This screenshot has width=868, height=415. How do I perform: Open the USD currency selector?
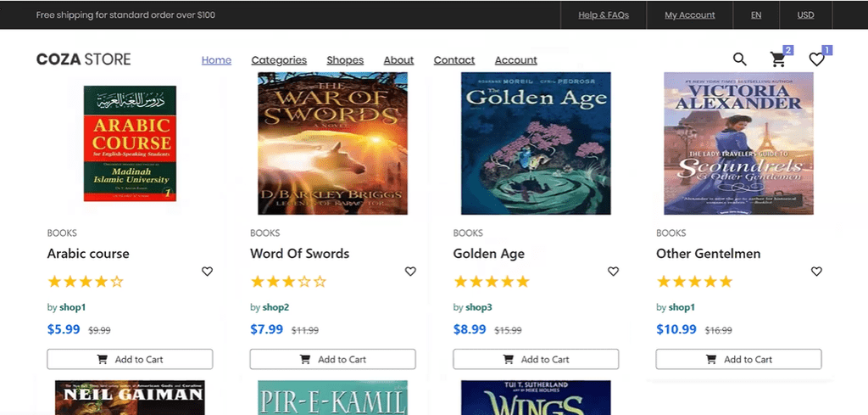[805, 15]
